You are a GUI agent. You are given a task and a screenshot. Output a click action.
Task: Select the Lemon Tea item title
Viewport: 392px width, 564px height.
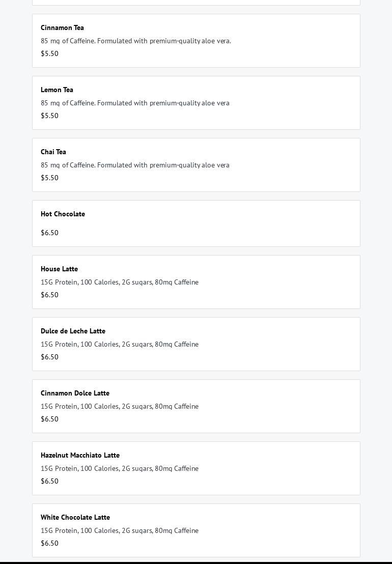point(57,90)
